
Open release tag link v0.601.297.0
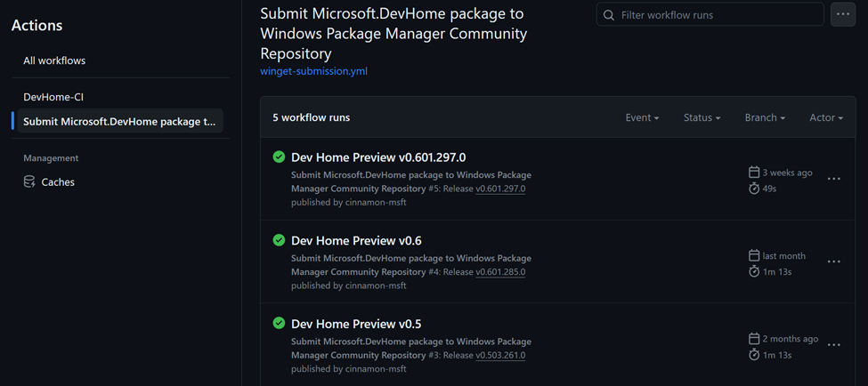click(x=500, y=189)
